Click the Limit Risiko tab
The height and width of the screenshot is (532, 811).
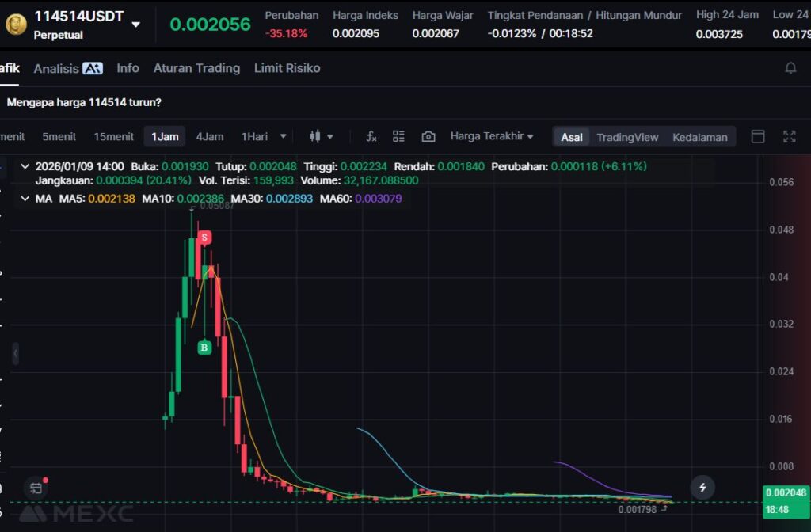[287, 68]
